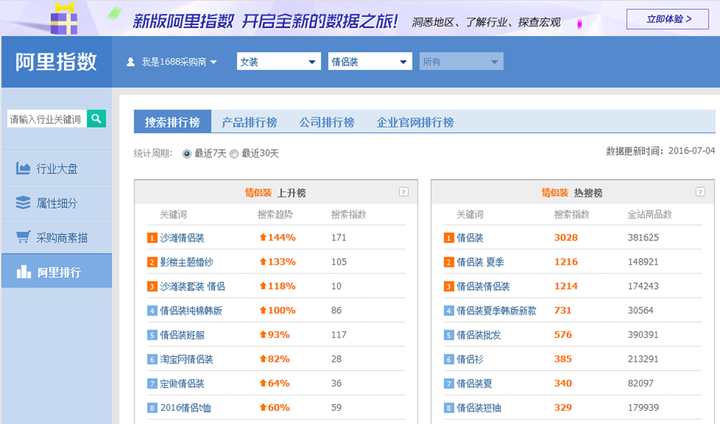Click the 新版阿里指数 banner headline
This screenshot has height=424, width=720.
(265, 21)
